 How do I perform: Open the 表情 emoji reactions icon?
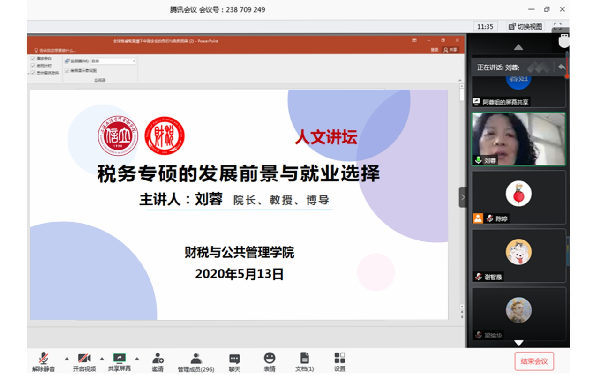[269, 362]
